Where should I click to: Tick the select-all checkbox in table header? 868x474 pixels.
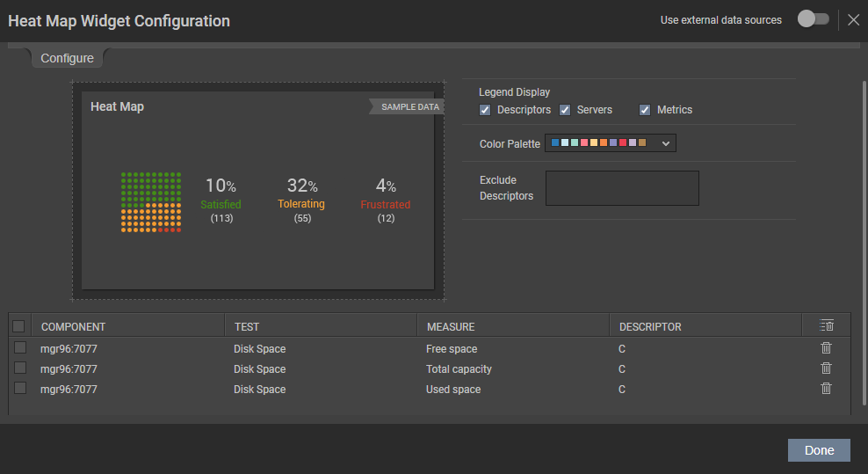click(18, 326)
